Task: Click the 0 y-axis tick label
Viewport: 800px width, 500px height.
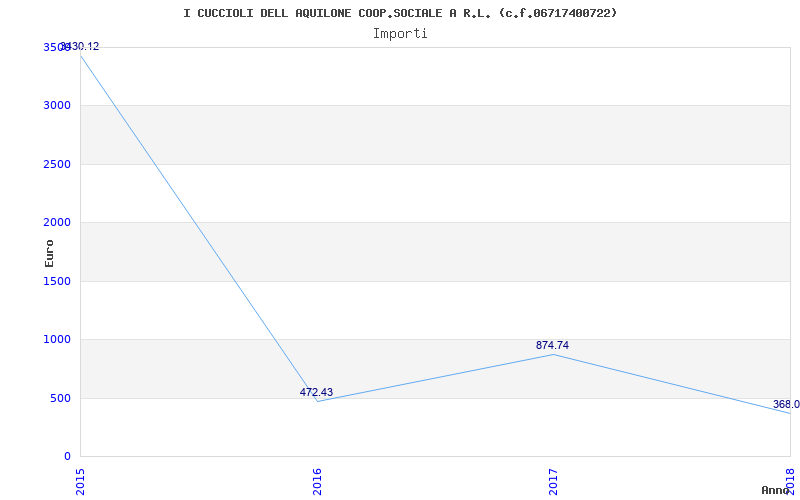Action: pos(67,457)
